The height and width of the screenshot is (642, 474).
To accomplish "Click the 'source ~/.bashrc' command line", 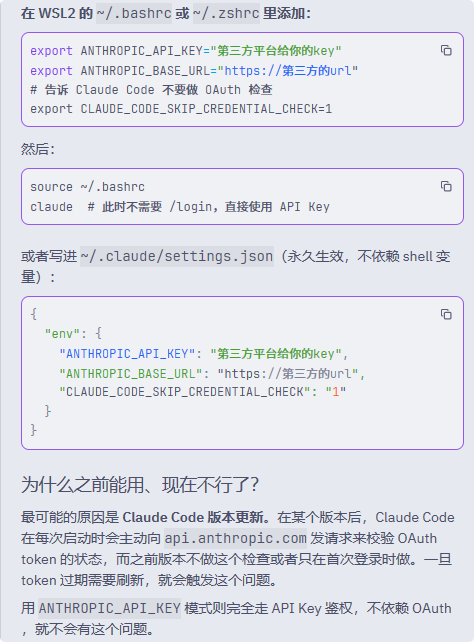I will point(87,187).
